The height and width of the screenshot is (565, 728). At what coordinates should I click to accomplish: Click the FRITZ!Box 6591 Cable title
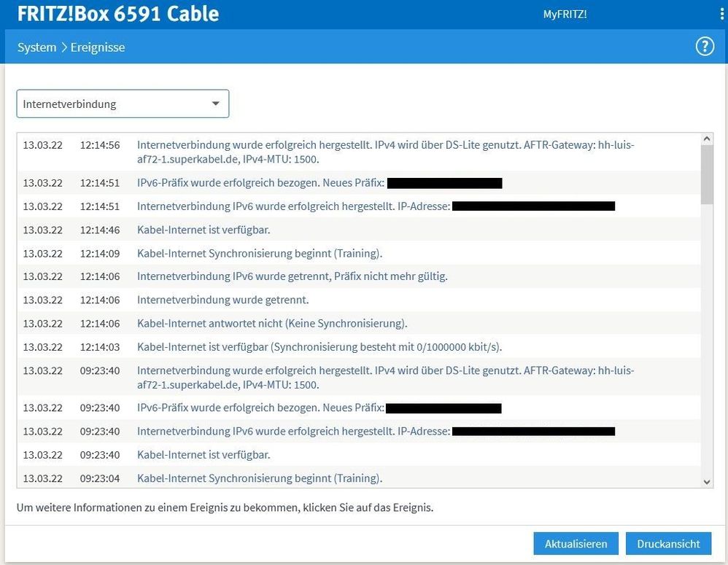tap(118, 14)
